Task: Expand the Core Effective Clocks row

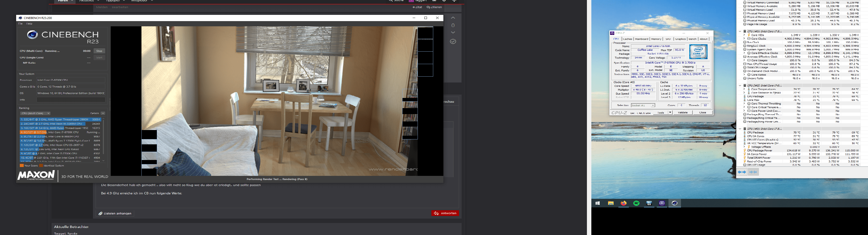Action: (744, 53)
